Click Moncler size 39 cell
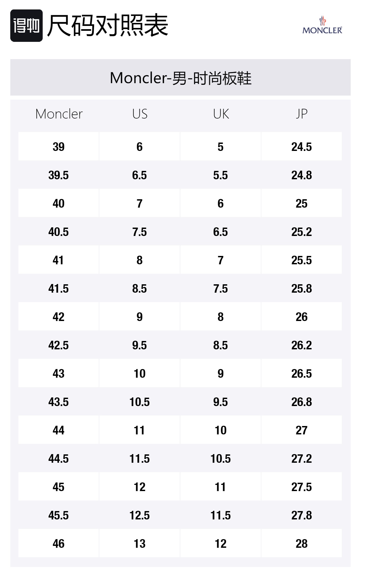The height and width of the screenshot is (588, 389). [x=59, y=147]
